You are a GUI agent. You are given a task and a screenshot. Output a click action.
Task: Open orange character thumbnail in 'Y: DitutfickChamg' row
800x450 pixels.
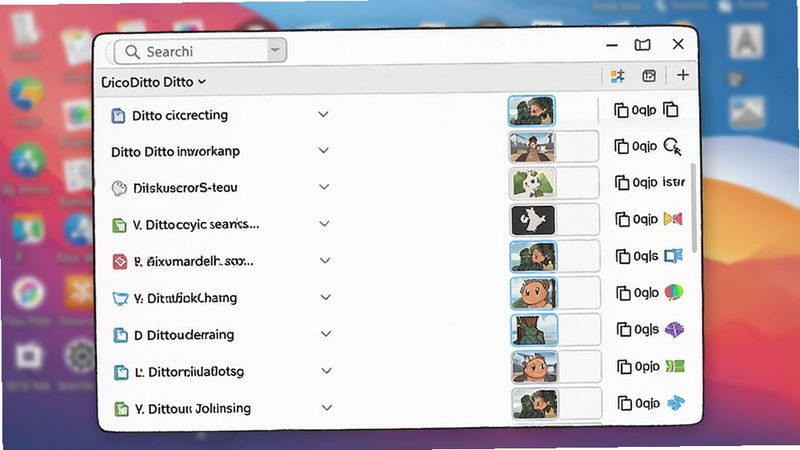pyautogui.click(x=534, y=294)
